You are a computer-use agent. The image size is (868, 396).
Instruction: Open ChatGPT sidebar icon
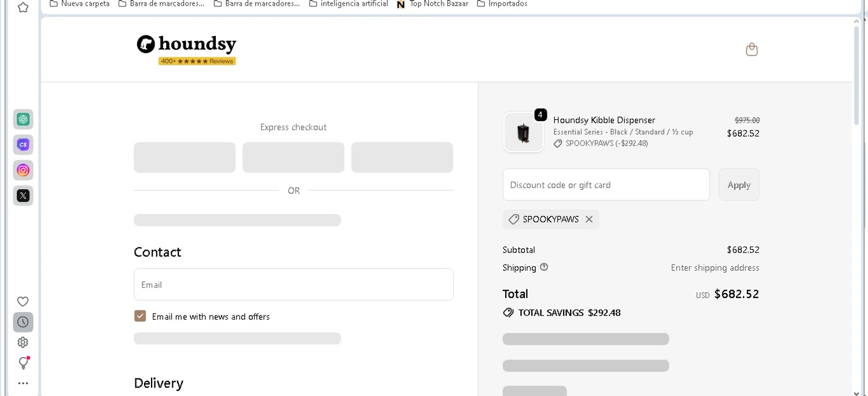(23, 119)
